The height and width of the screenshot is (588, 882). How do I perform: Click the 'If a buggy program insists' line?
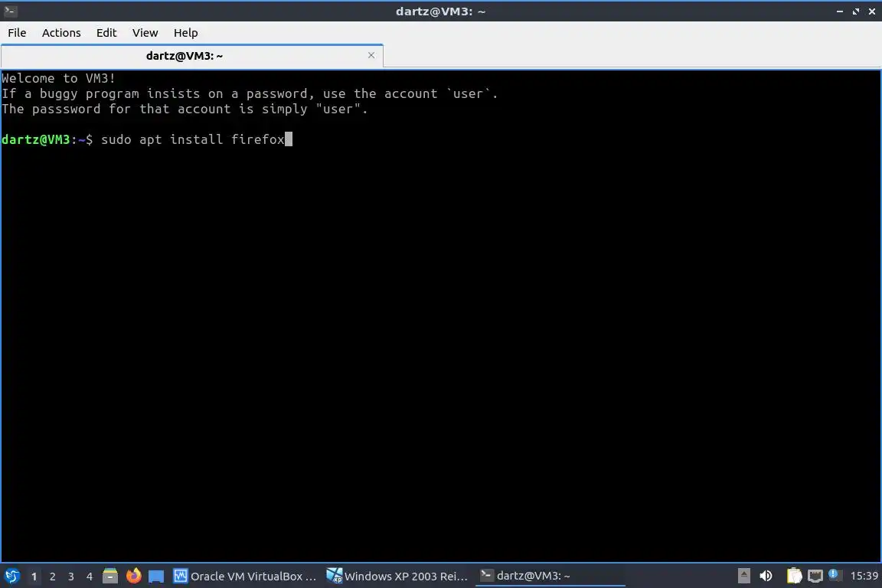tap(250, 93)
